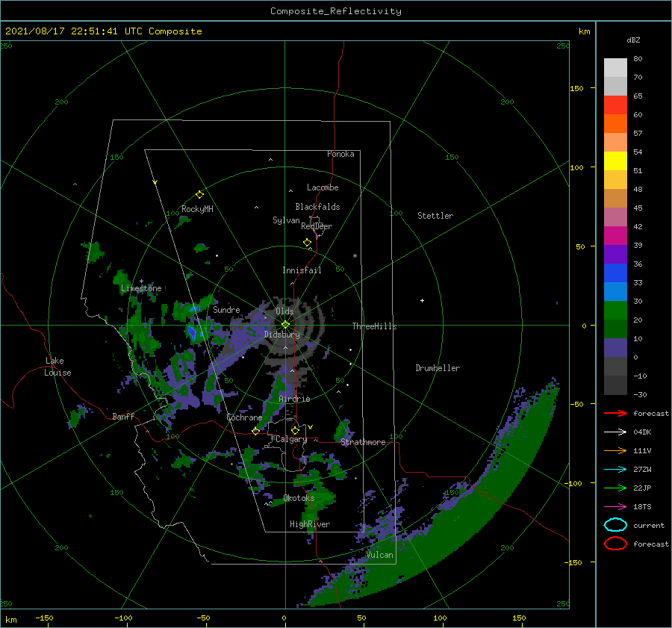Select the orange 111V arrow symbol

coord(615,450)
